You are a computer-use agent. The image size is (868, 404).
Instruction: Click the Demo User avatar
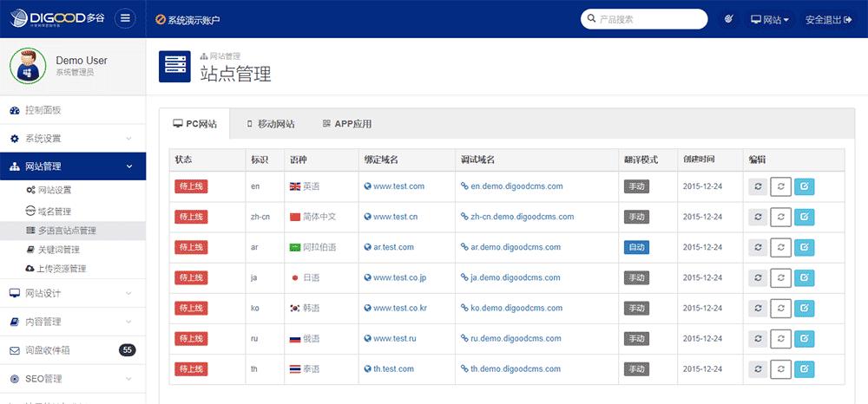click(x=28, y=66)
